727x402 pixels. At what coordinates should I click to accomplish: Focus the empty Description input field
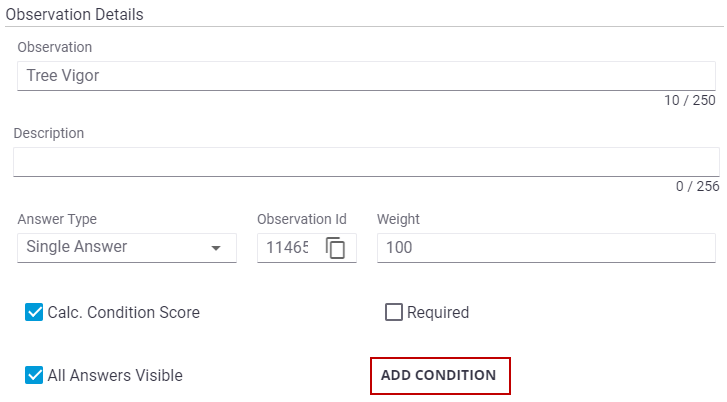pyautogui.click(x=366, y=161)
